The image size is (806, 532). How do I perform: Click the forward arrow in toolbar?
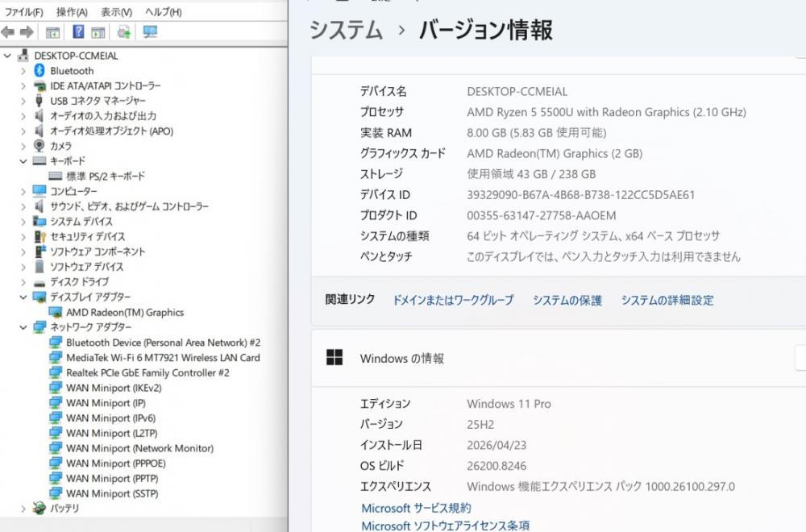[27, 32]
